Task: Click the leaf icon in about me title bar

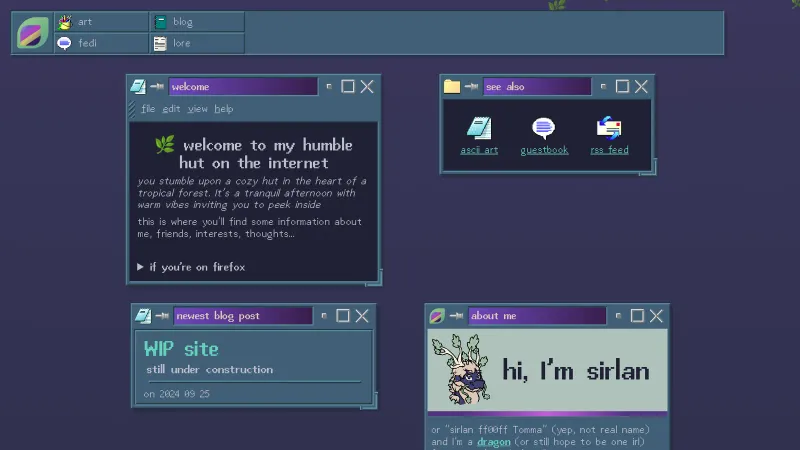Action: [437, 316]
